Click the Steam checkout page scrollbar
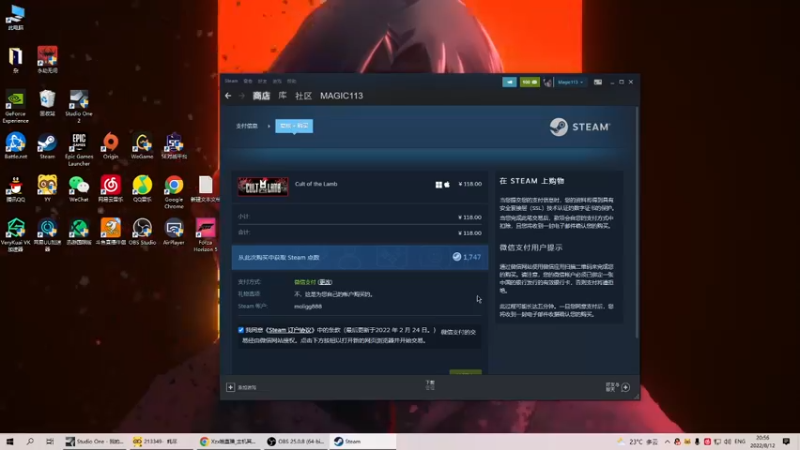Viewport: 800px width, 450px height. (x=636, y=222)
